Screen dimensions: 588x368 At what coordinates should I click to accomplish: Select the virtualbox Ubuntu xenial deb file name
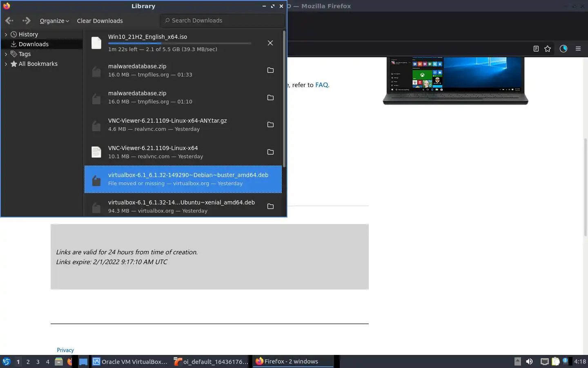coord(181,202)
